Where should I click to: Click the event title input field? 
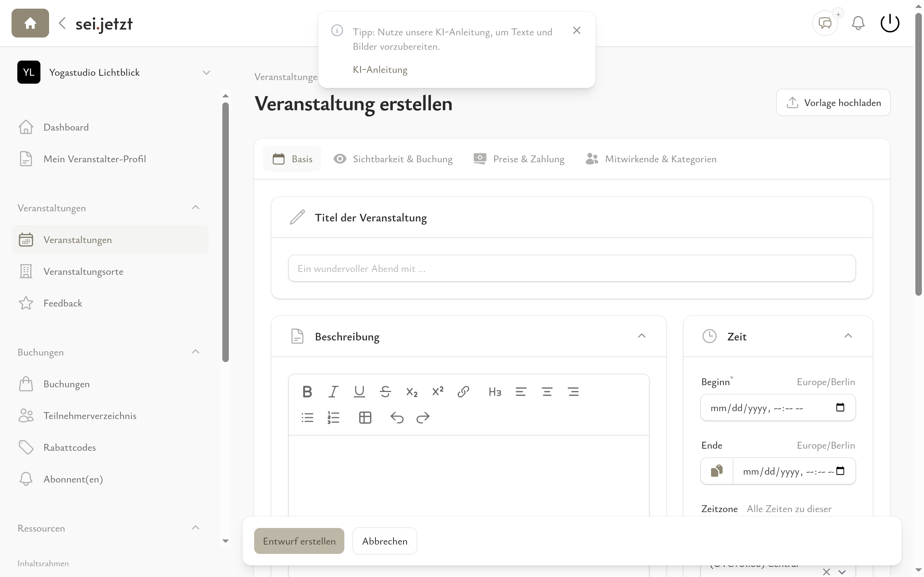[571, 268]
